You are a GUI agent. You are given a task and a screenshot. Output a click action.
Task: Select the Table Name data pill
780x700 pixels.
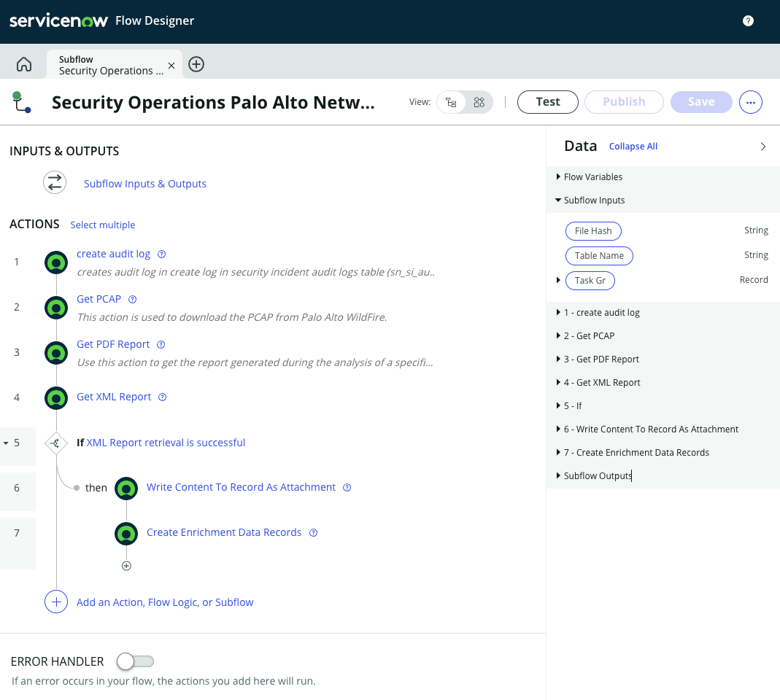point(599,255)
